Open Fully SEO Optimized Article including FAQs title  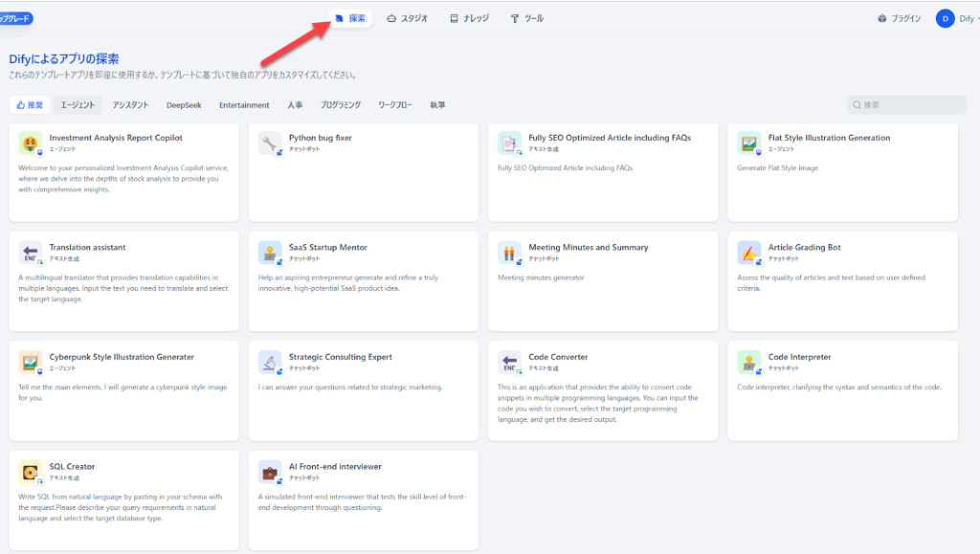(x=610, y=138)
